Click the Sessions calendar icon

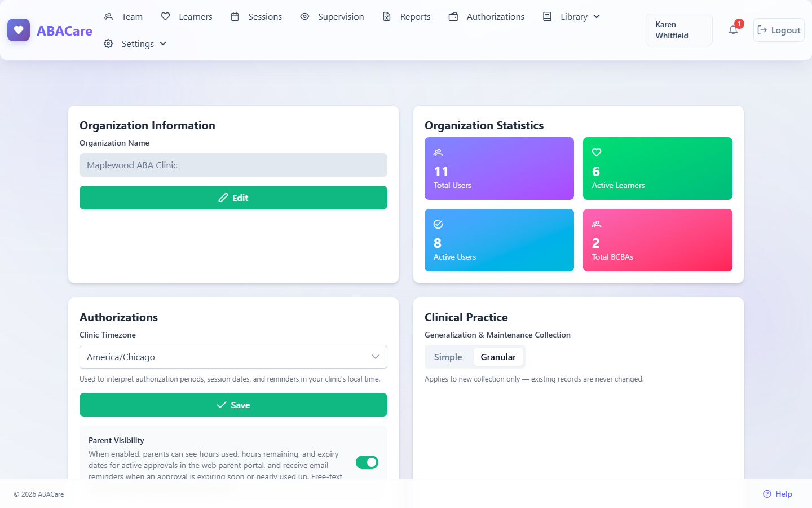click(x=235, y=16)
